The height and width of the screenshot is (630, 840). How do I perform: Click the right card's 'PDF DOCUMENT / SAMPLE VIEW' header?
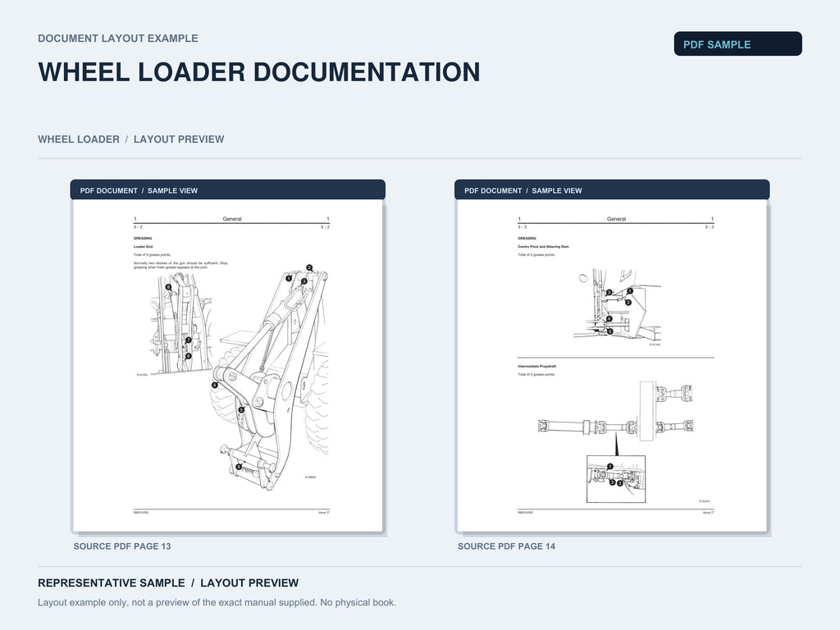coord(612,190)
